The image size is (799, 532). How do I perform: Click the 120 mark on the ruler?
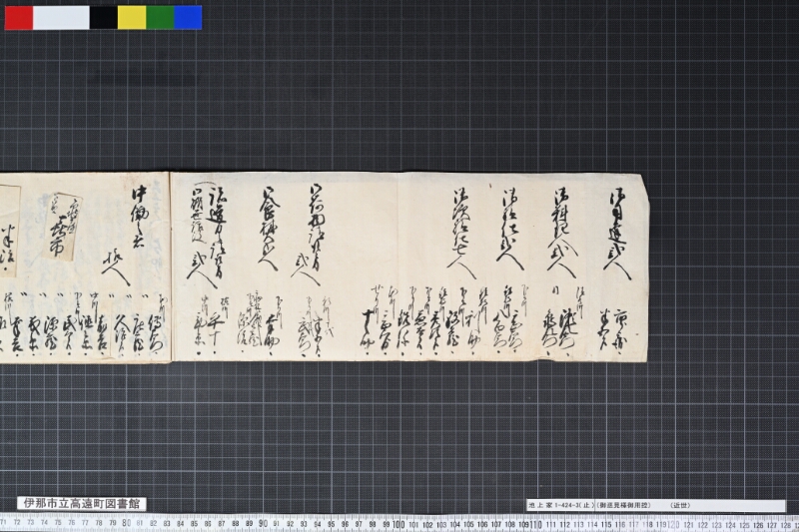[672, 525]
